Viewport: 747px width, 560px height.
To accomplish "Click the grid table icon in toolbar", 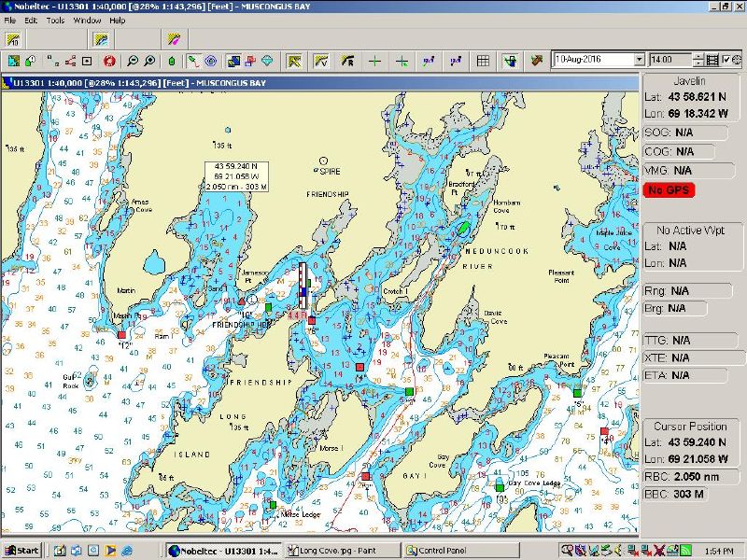I will 483,61.
